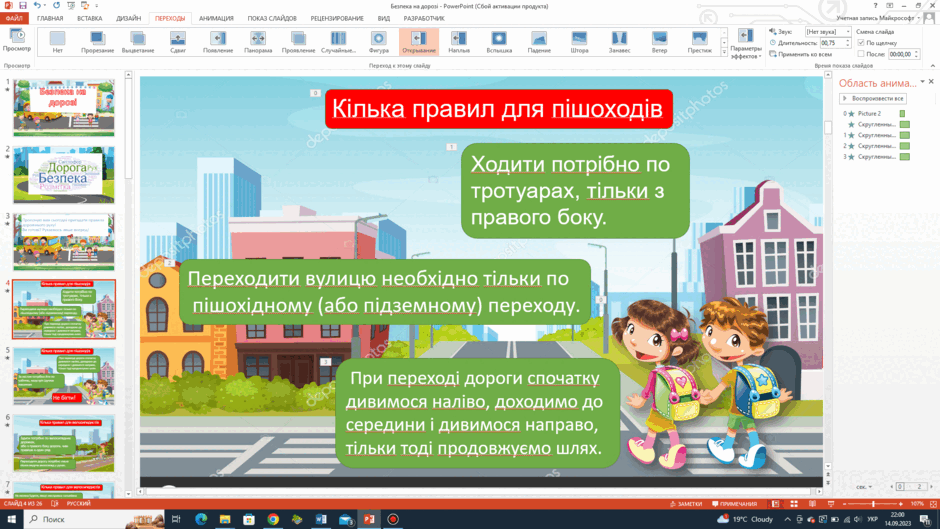Toggle ЗАМЕТКИ notes in status bar
This screenshot has width=940, height=529.
(686, 504)
